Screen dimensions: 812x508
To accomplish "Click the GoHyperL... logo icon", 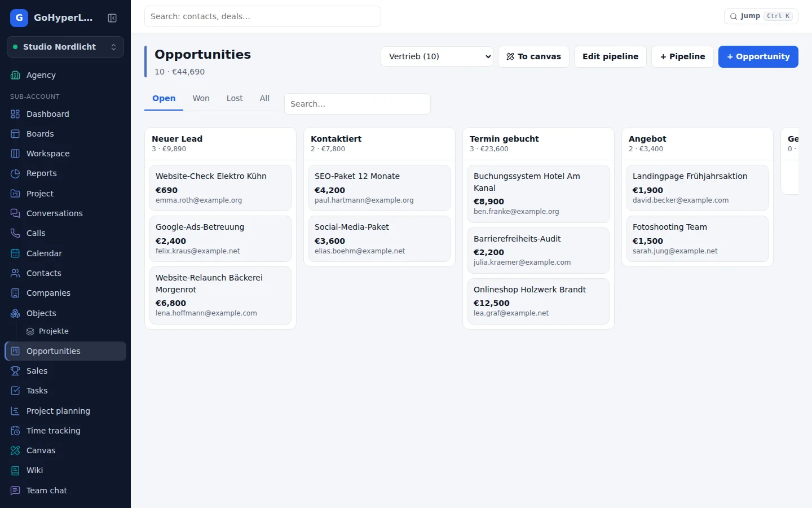I will [x=19, y=18].
